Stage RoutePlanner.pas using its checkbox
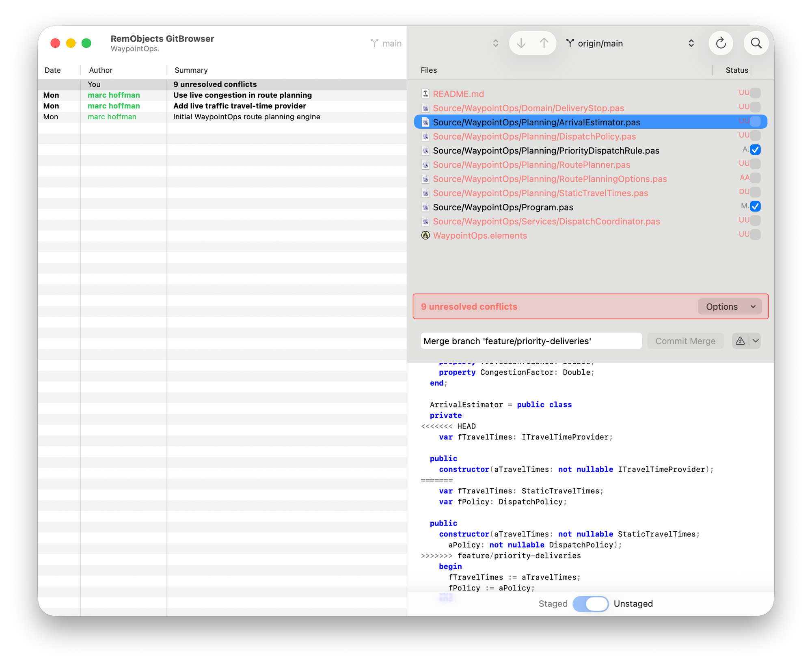812x666 pixels. point(755,164)
